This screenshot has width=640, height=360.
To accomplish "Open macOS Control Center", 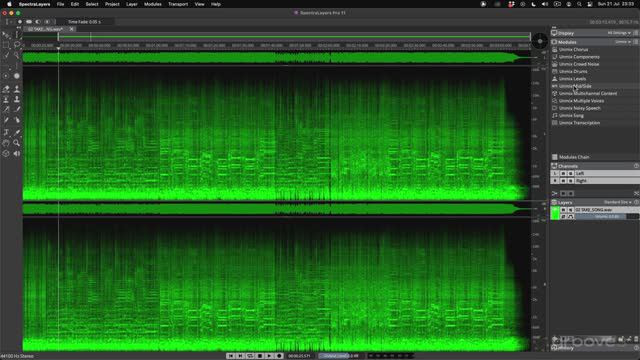I will (x=590, y=4).
